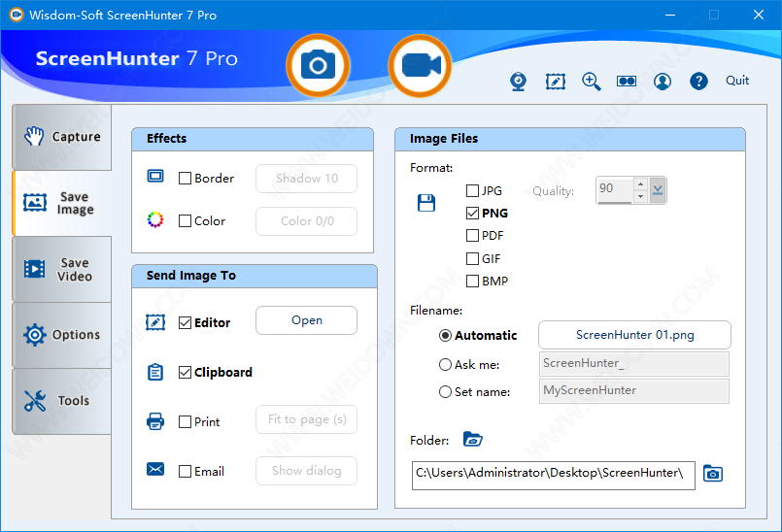Click the Show dialog button
This screenshot has width=782, height=532.
(306, 471)
